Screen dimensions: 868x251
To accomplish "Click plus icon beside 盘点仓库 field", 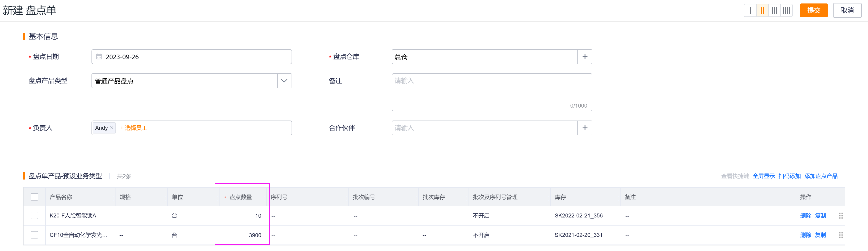I will [585, 57].
